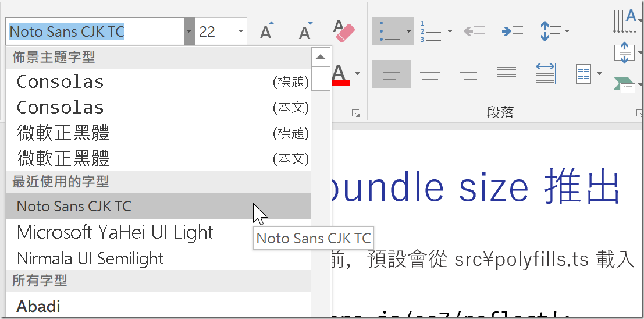Clear all formatting with eraser icon
644x319 pixels.
344,31
